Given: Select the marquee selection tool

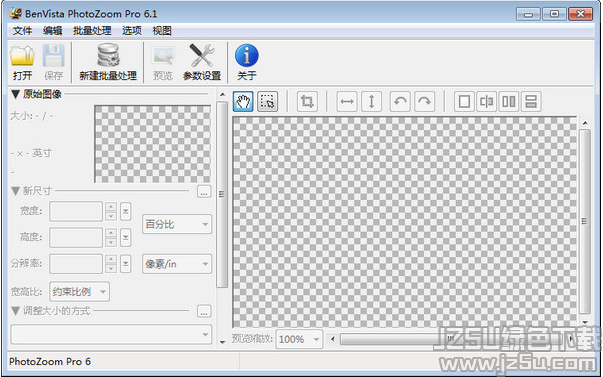Looking at the screenshot, I should point(267,102).
